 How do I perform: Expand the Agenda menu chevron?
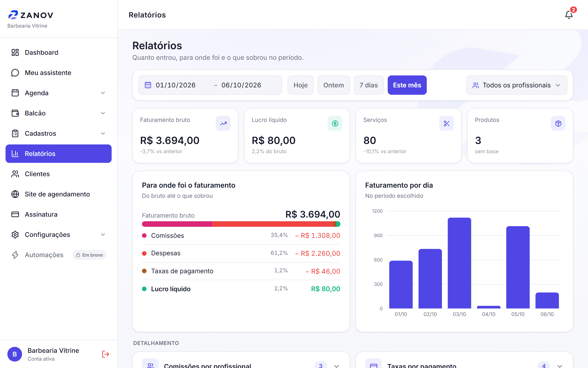click(103, 93)
